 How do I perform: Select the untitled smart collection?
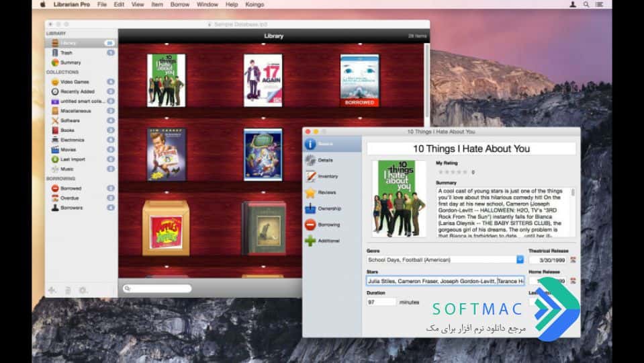coord(81,101)
